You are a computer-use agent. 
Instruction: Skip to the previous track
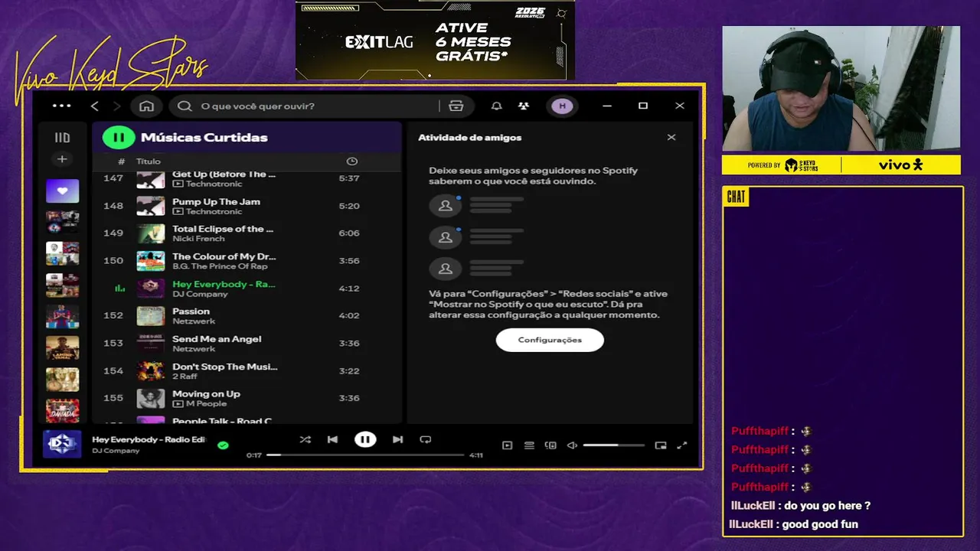(x=332, y=439)
